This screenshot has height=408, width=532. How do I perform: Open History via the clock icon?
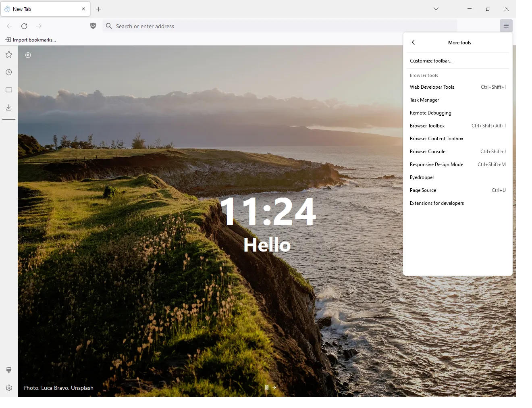9,72
